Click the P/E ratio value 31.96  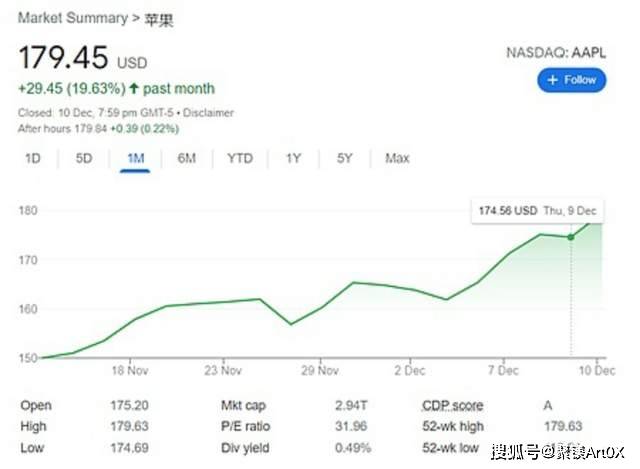pos(351,426)
